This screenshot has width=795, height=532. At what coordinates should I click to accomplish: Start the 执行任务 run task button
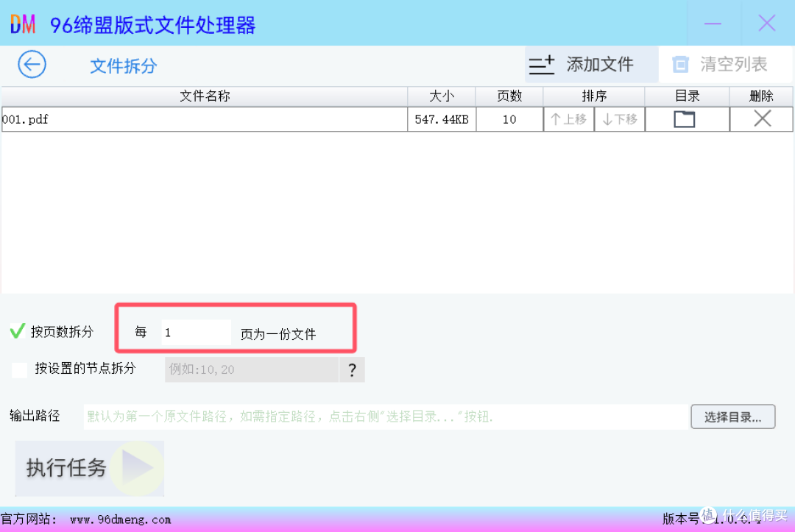coord(90,468)
